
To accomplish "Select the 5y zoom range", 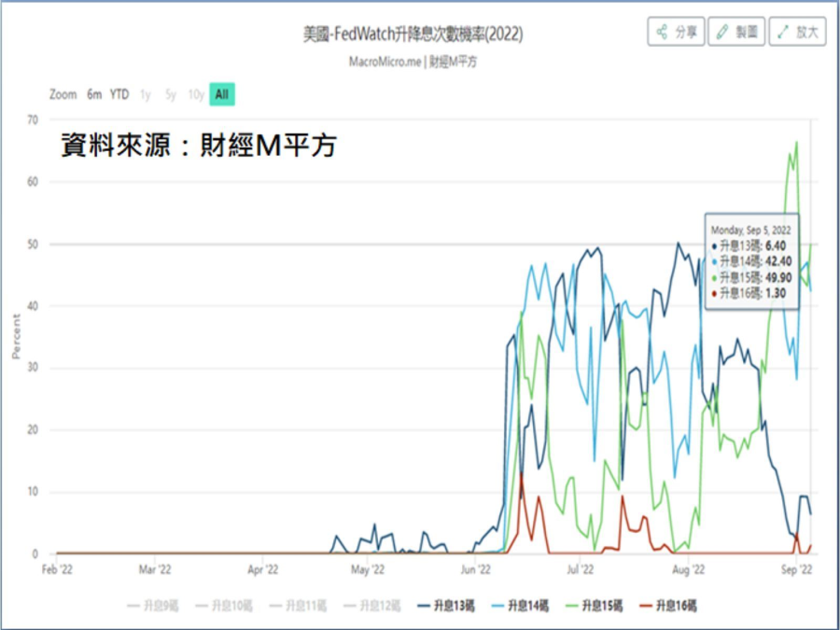I will (x=171, y=95).
